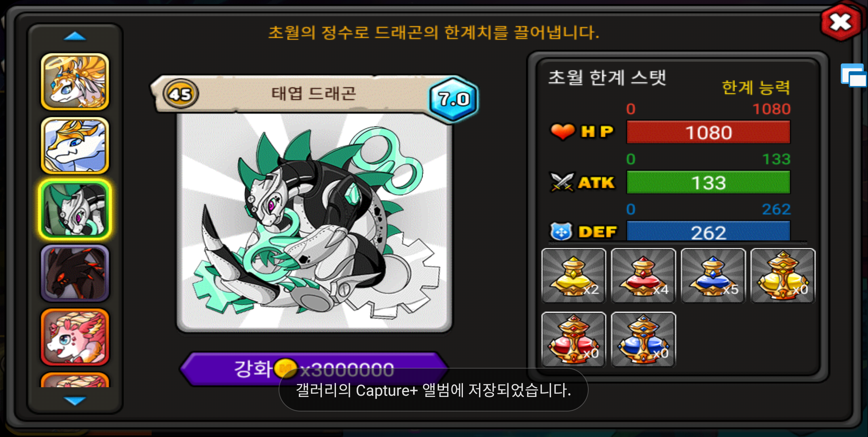Select the large red essence flask x0
Image resolution: width=868 pixels, height=437 pixels.
tap(574, 339)
